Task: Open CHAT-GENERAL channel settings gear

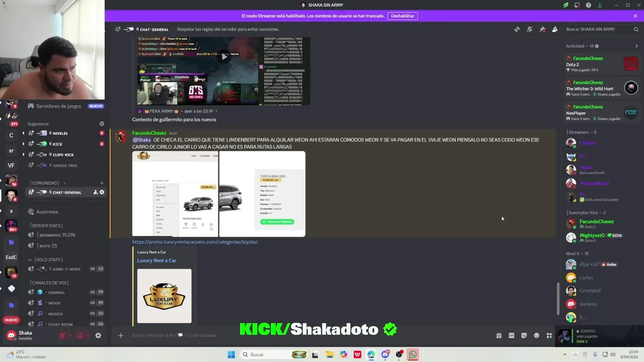Action: point(102,193)
